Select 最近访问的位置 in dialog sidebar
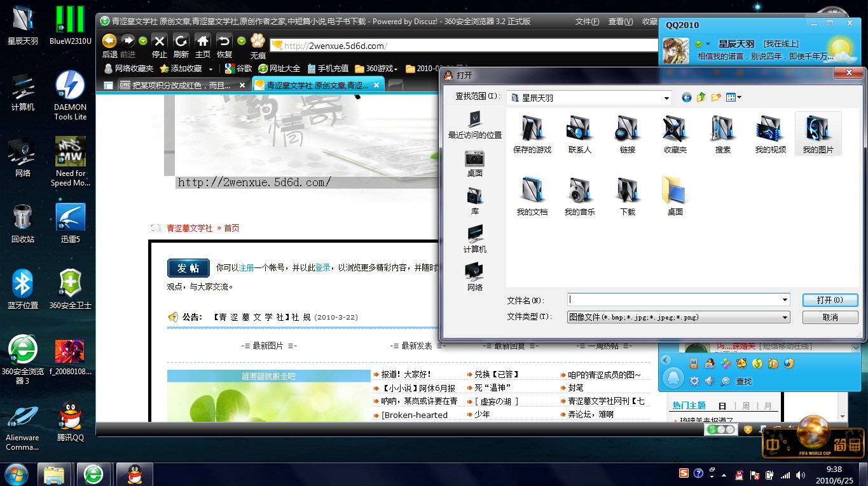This screenshot has width=868, height=486. tap(474, 125)
